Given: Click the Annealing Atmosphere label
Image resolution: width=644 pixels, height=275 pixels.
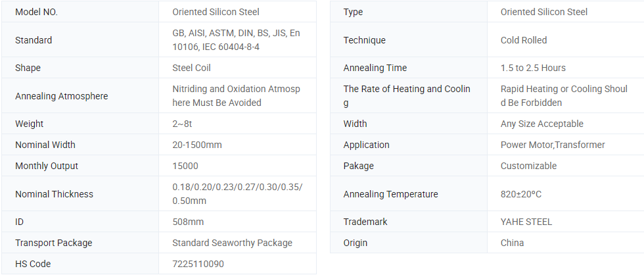Looking at the screenshot, I should [x=61, y=96].
